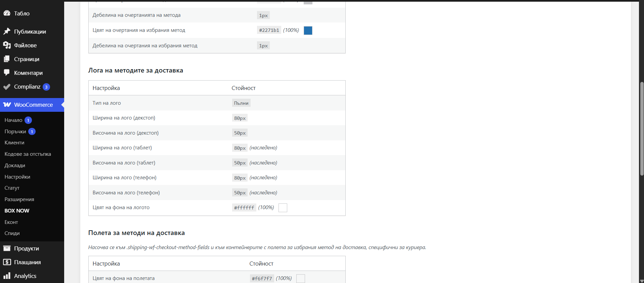Click the Complianz checkmark icon

click(x=7, y=87)
